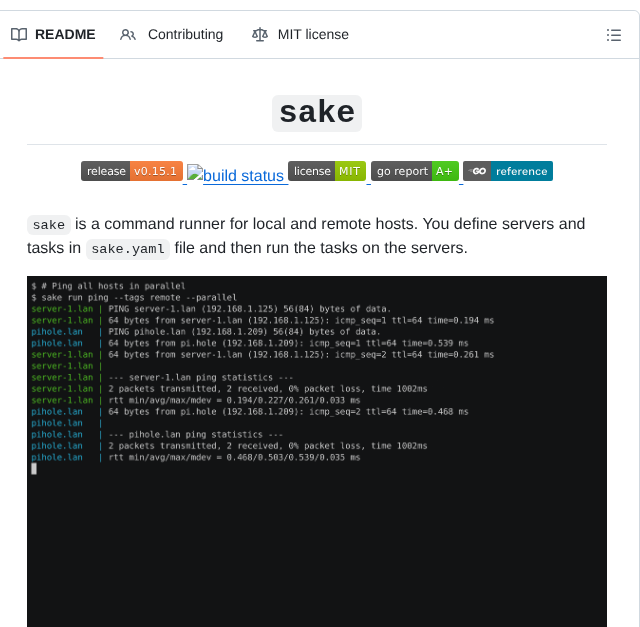The height and width of the screenshot is (627, 640).
Task: Click the sake heading title
Action: coord(317,112)
